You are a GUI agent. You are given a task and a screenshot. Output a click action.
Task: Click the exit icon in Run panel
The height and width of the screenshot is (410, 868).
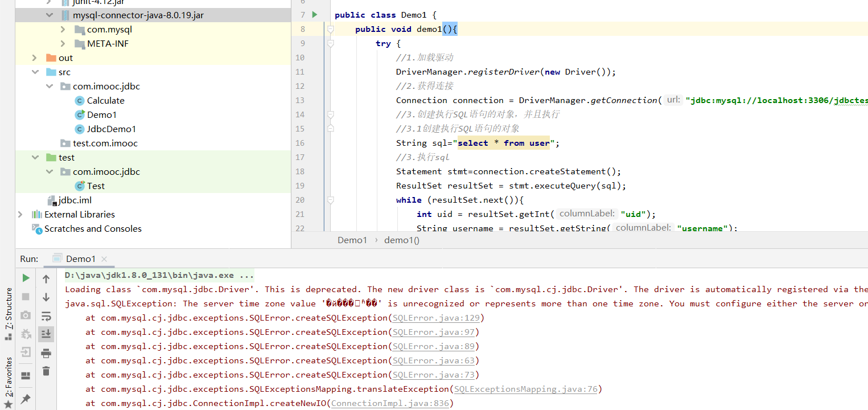pyautogui.click(x=26, y=352)
